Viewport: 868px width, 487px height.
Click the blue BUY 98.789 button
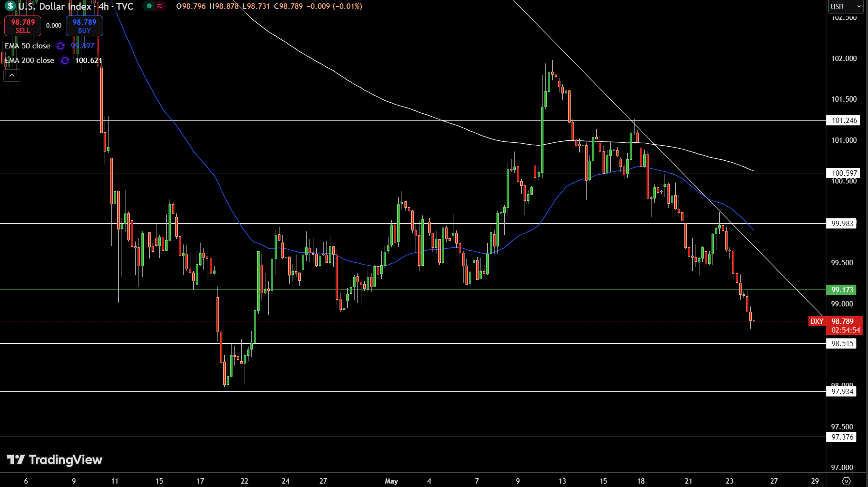coord(84,26)
